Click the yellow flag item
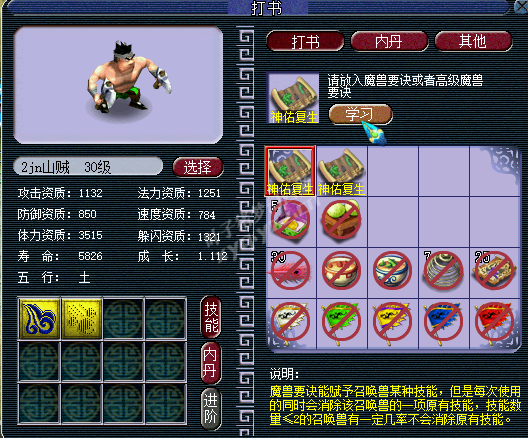Viewport: 528px width, 438px height. point(393,323)
